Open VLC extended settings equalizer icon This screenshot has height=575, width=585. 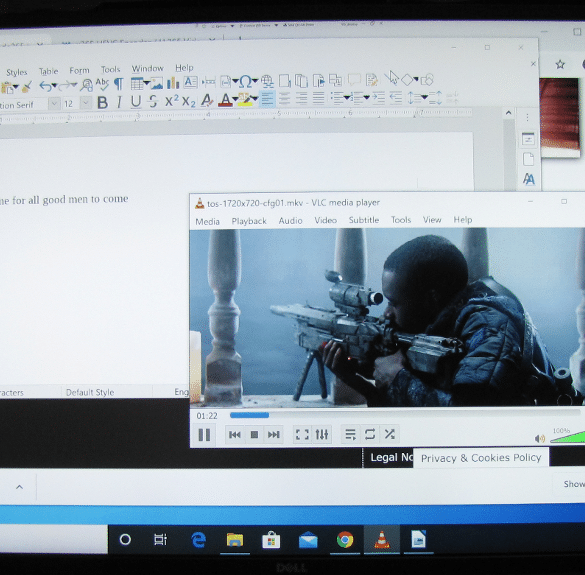point(322,434)
